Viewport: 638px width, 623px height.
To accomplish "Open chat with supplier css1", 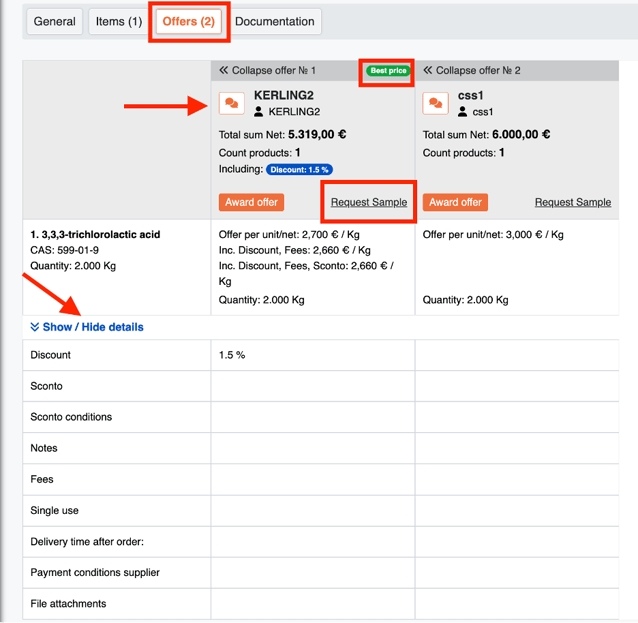I will [435, 103].
